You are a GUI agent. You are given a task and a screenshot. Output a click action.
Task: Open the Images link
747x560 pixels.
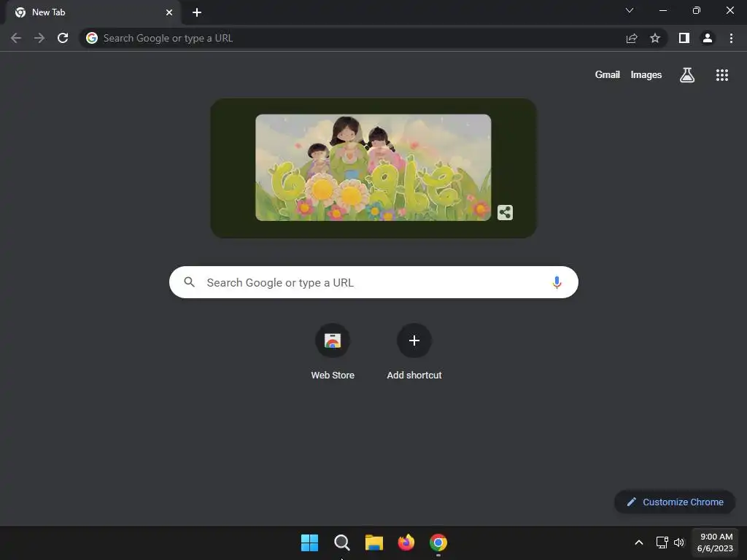click(646, 75)
